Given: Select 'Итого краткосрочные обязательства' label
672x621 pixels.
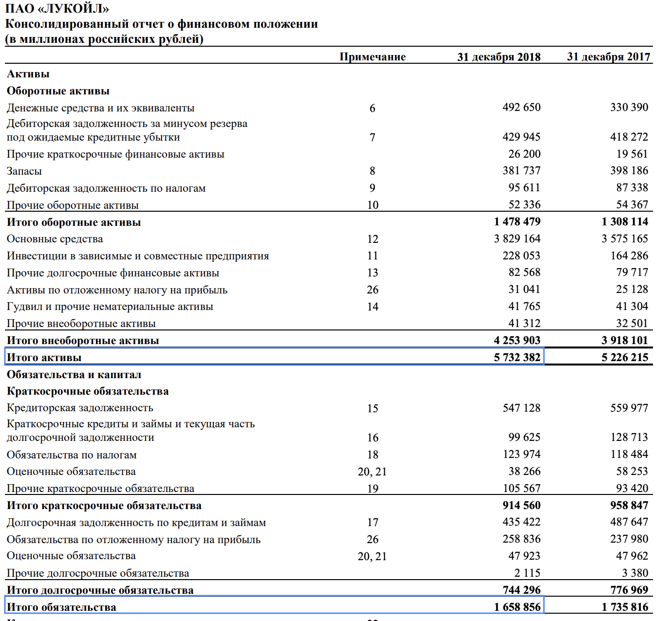Looking at the screenshot, I should [104, 506].
